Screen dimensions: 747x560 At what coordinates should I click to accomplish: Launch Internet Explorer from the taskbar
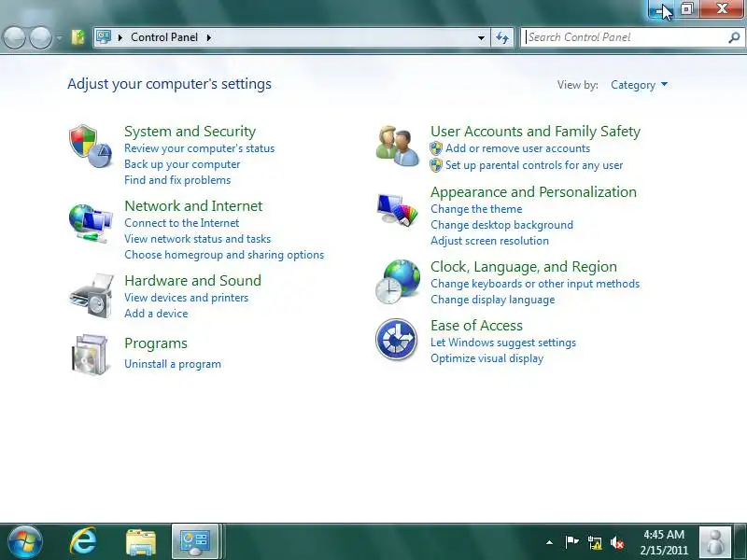83,541
